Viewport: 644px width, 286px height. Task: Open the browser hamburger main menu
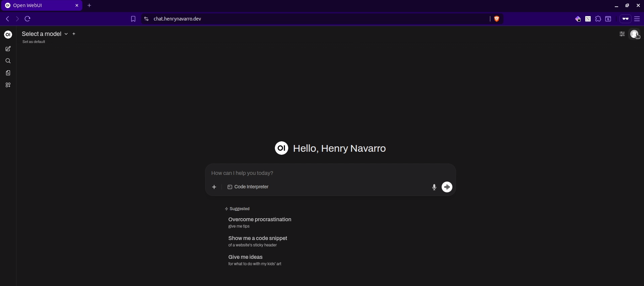click(x=637, y=19)
